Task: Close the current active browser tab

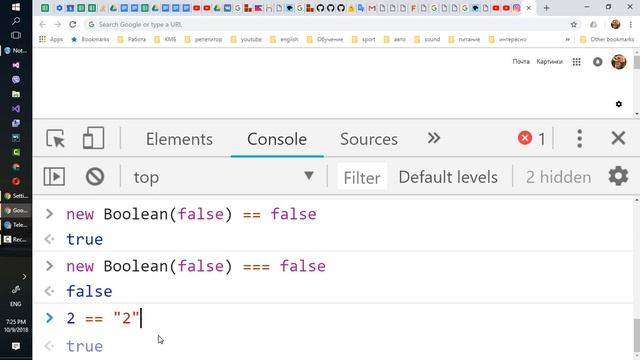Action: point(529,8)
